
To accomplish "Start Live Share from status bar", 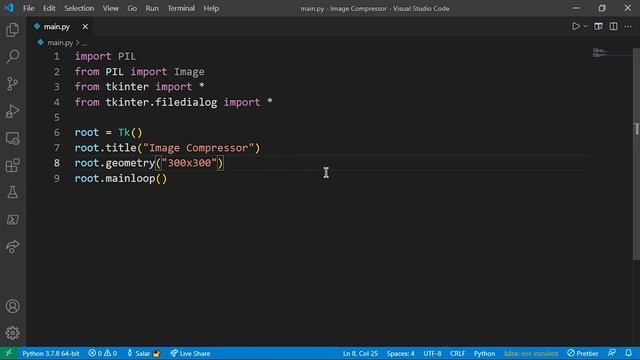I will (190, 353).
